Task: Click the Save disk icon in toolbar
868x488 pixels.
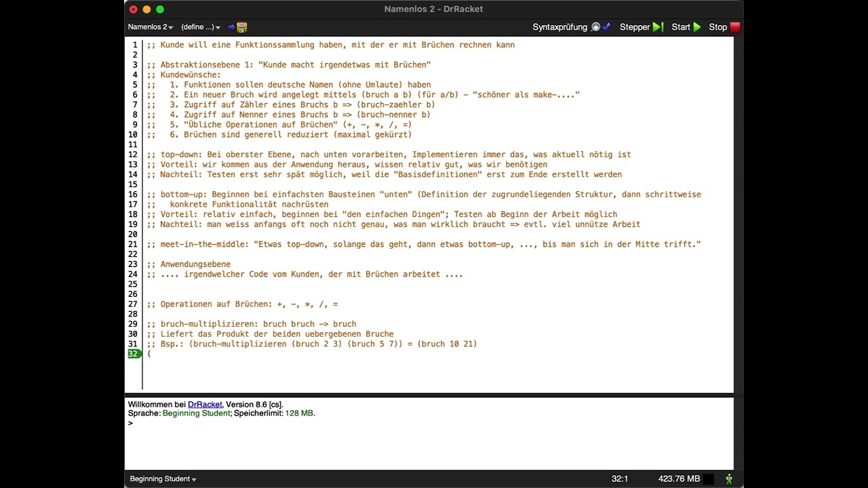Action: [241, 27]
